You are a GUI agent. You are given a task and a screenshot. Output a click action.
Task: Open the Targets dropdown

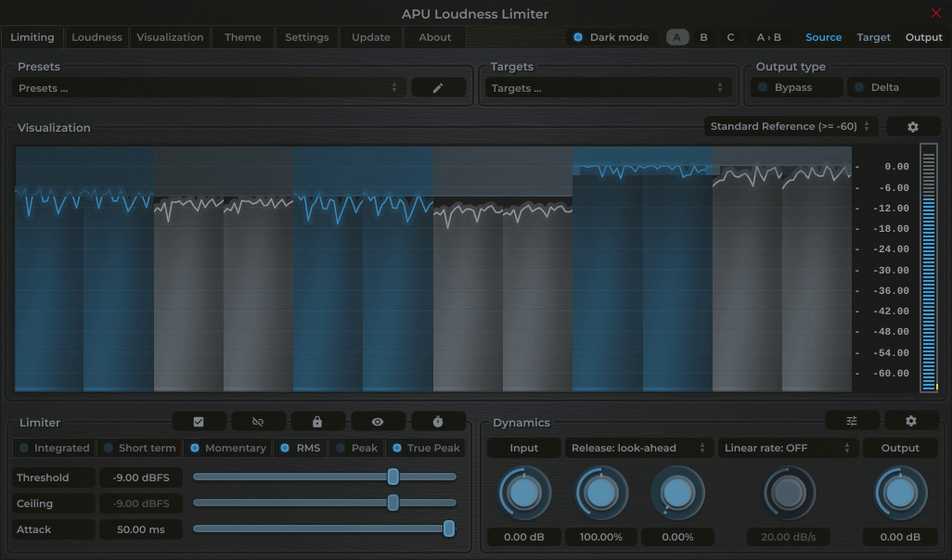click(608, 86)
